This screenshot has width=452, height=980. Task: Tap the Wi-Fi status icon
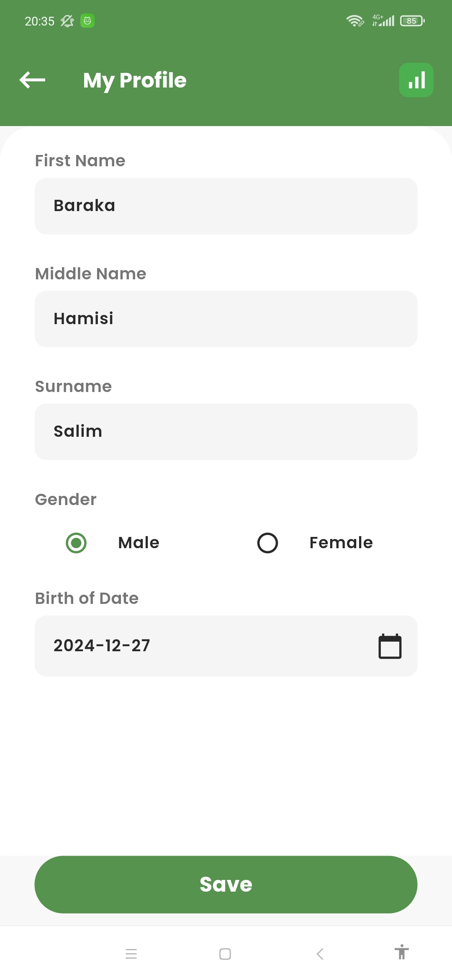(x=354, y=21)
